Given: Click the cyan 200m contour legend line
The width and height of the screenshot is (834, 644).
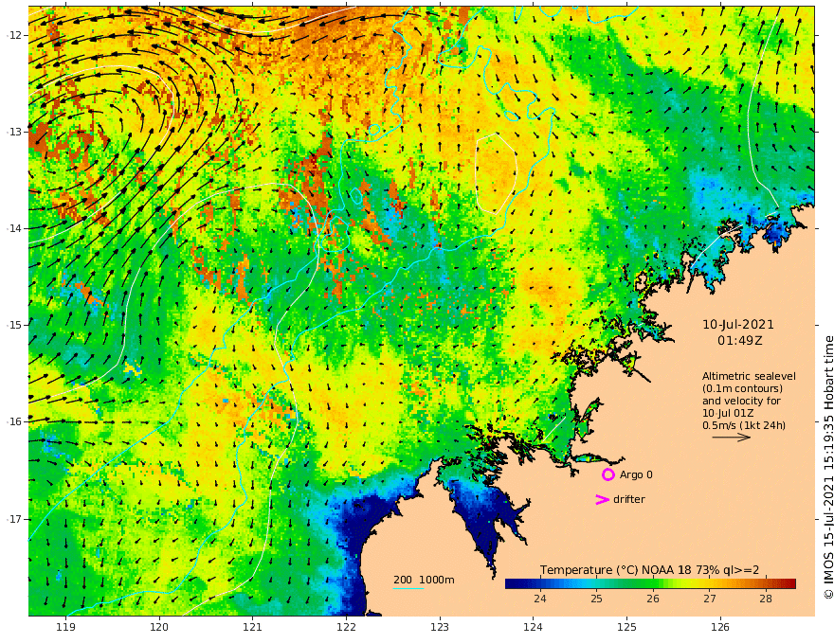Looking at the screenshot, I should coord(408,588).
